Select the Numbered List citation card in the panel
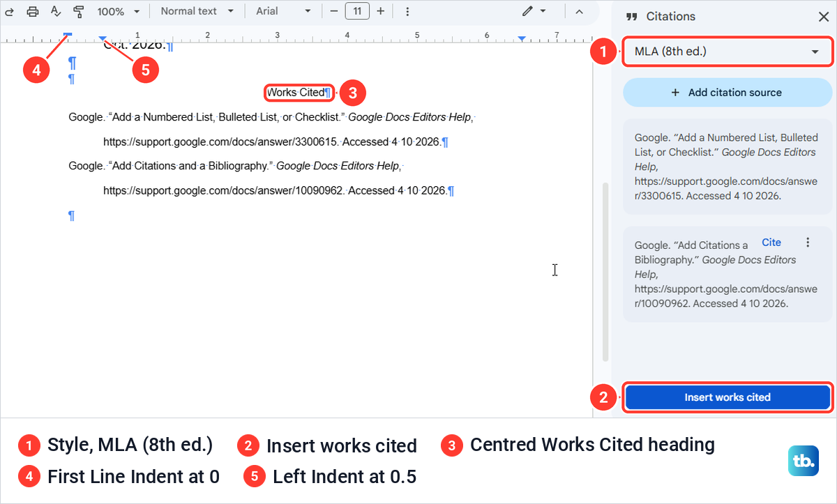The width and height of the screenshot is (837, 504). coord(727,167)
